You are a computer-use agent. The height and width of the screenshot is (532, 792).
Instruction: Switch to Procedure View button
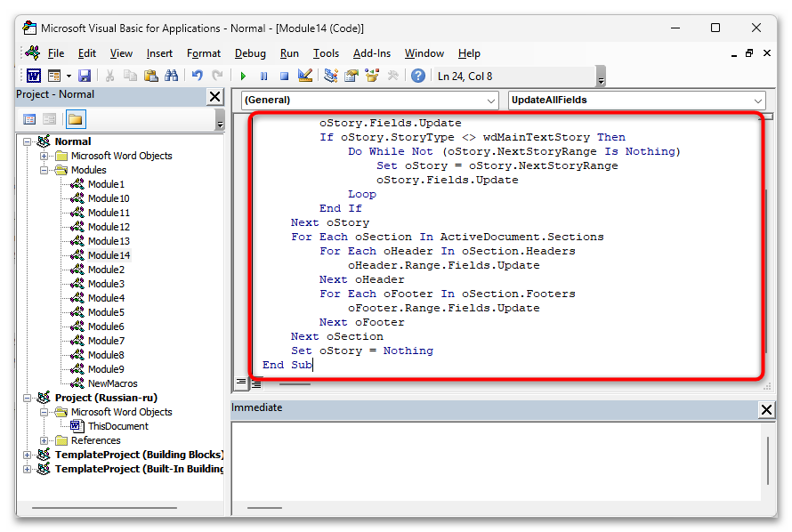click(x=241, y=383)
